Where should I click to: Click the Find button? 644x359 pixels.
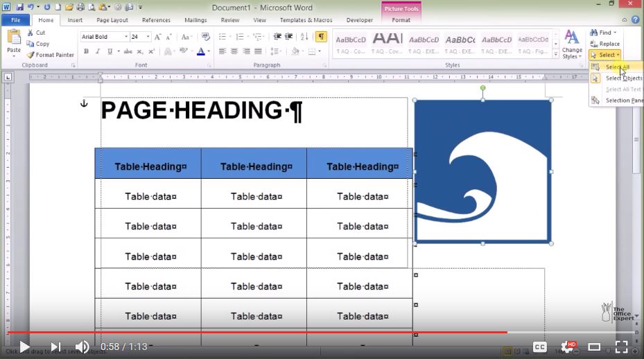[x=603, y=33]
